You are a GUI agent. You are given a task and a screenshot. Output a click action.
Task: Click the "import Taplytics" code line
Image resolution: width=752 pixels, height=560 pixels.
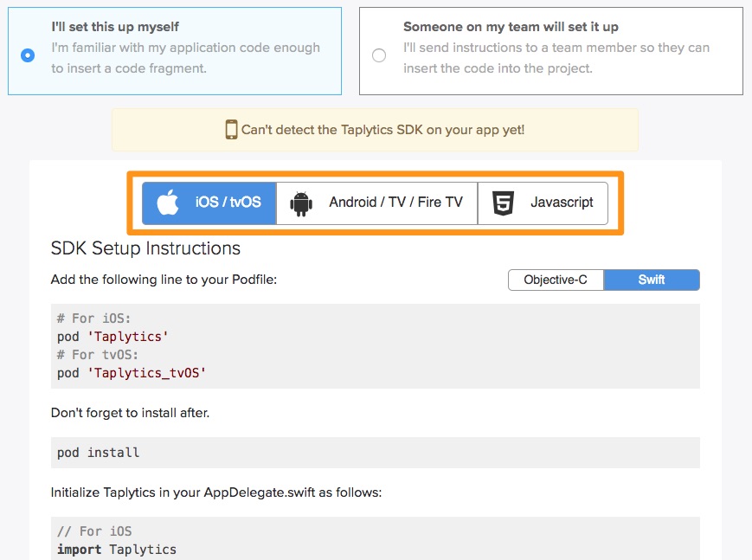coord(117,550)
